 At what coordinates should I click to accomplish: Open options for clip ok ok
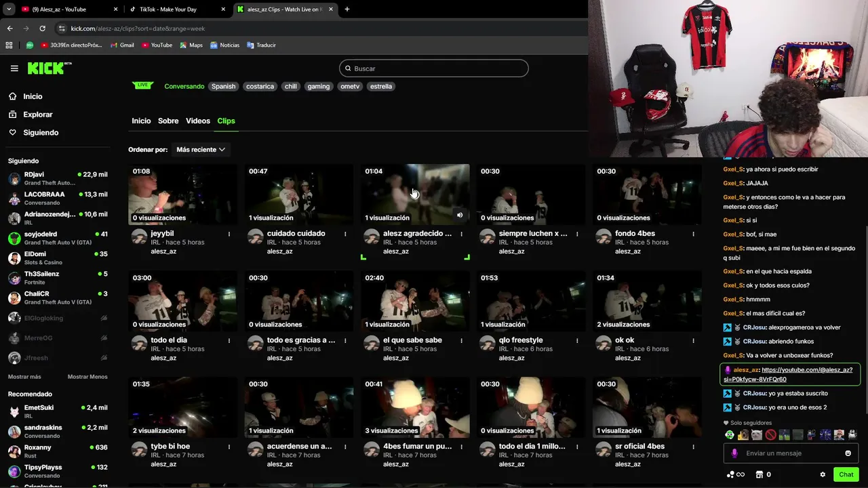pyautogui.click(x=693, y=340)
